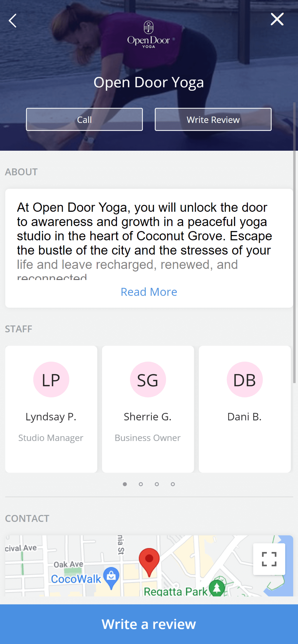
Task: Go to third staff carousel page dot
Action: [x=157, y=484]
